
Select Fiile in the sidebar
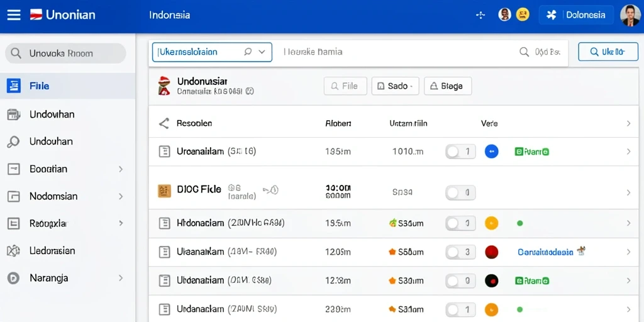click(67, 86)
